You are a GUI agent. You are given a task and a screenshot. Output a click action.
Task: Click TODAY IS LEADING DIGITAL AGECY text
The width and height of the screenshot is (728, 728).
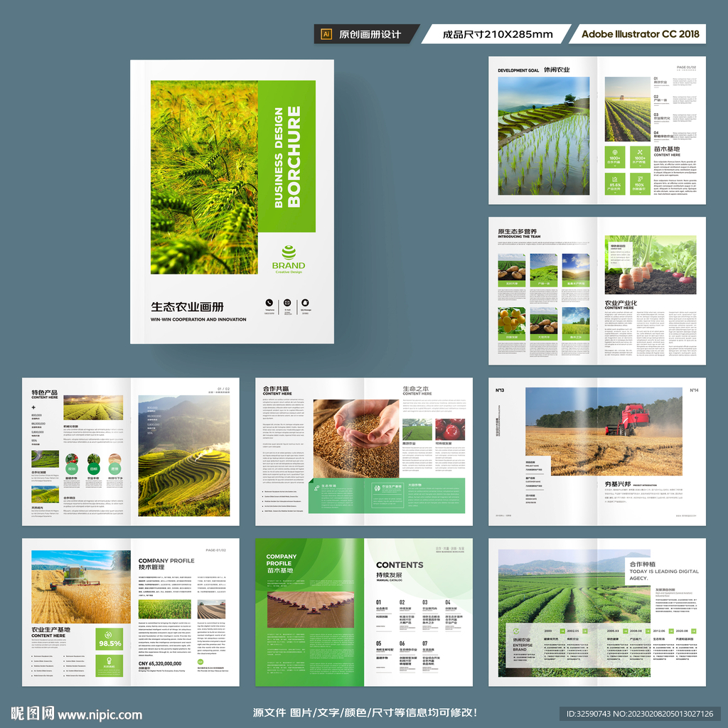click(664, 574)
